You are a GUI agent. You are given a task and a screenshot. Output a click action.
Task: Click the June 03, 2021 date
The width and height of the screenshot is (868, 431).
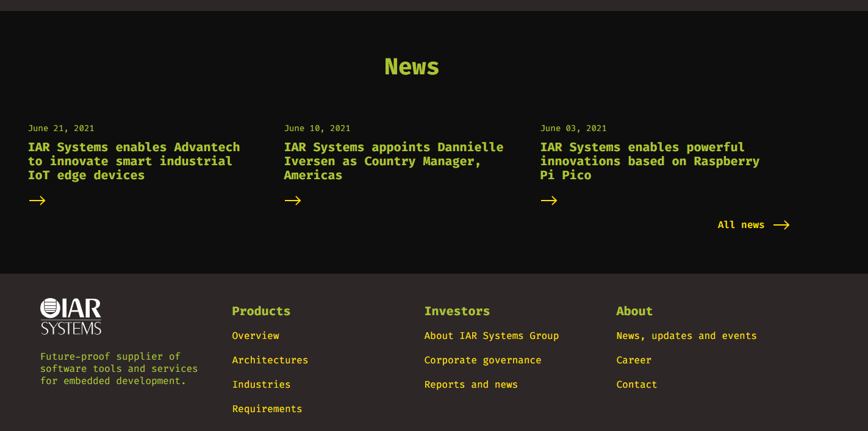[x=573, y=128]
